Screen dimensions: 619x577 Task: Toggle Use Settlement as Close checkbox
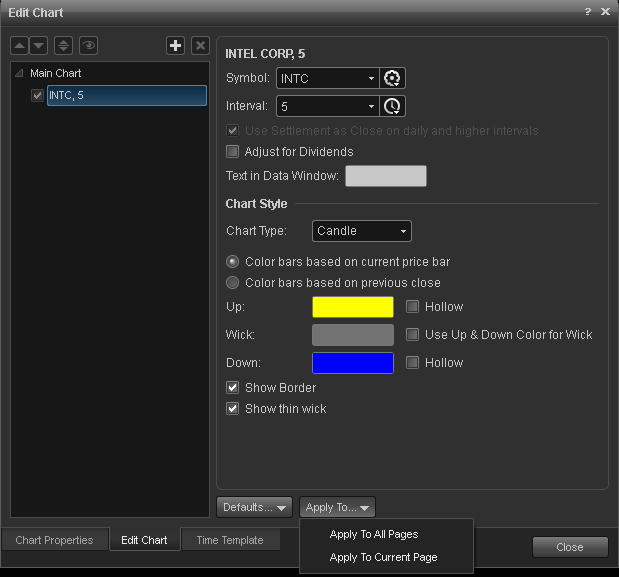[x=233, y=131]
